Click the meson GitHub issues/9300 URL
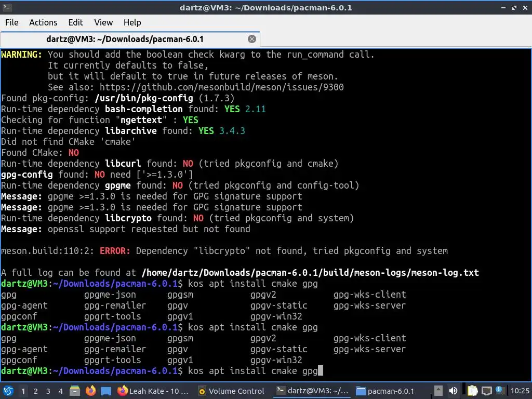The width and height of the screenshot is (532, 399). point(221,87)
